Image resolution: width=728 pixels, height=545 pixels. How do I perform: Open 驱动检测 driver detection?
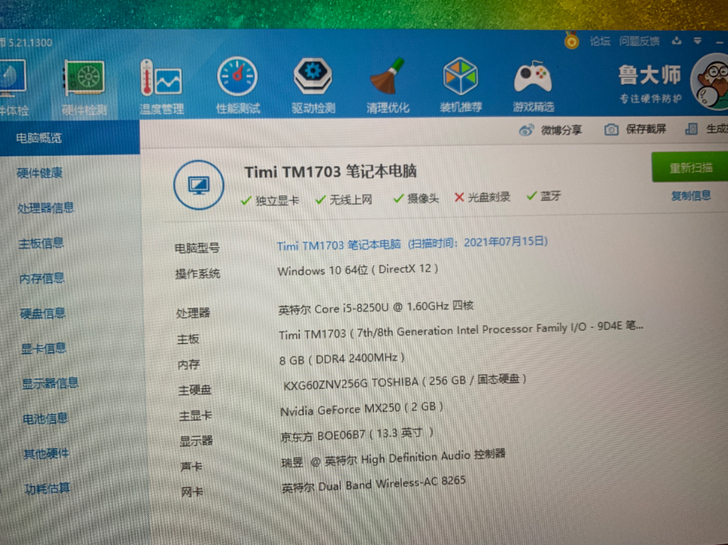313,86
